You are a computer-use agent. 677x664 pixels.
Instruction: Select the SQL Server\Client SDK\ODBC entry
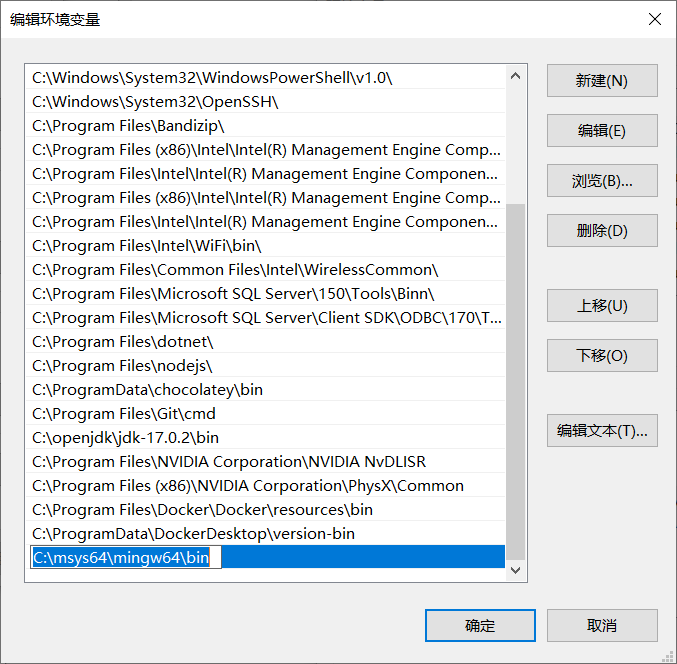tap(265, 318)
